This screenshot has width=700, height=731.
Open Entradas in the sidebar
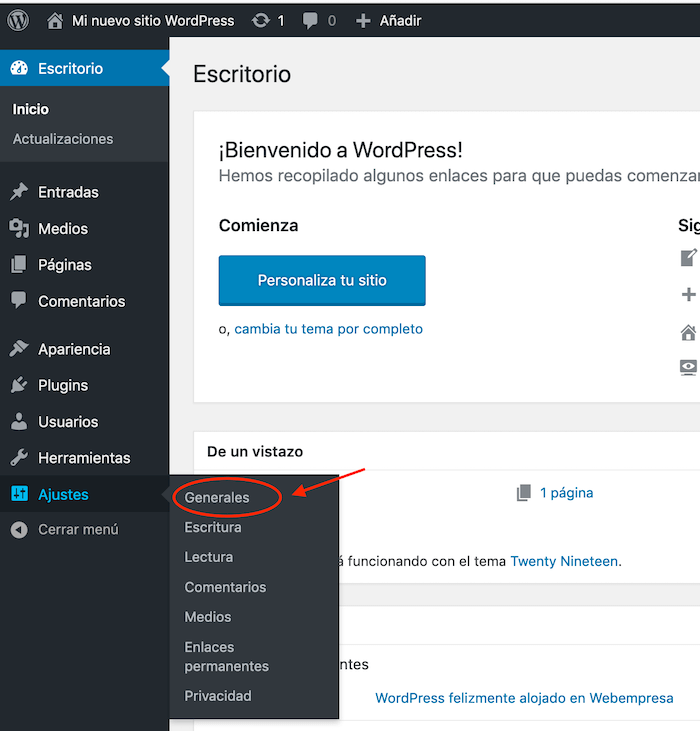[x=69, y=192]
